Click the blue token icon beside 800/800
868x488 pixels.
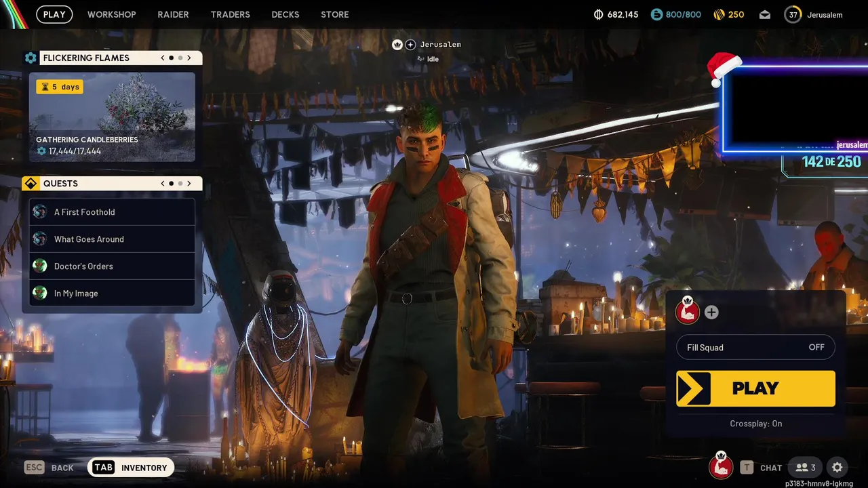(656, 14)
